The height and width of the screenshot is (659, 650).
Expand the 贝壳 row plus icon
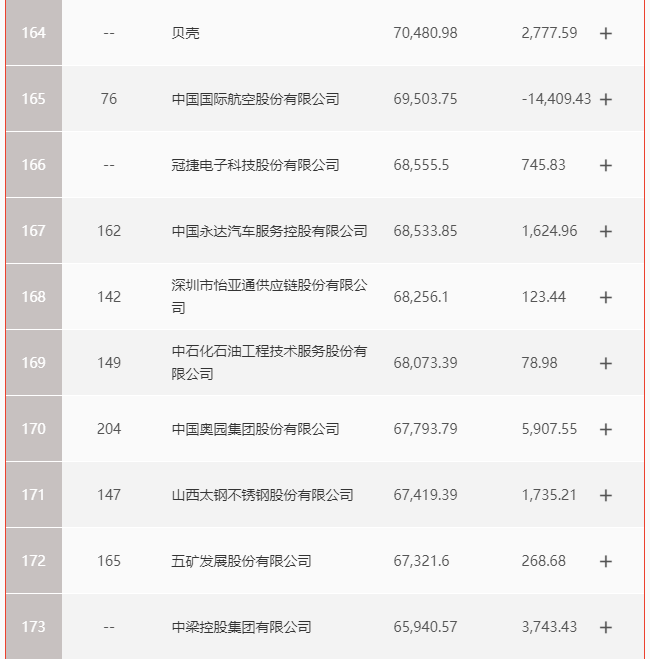tap(605, 33)
